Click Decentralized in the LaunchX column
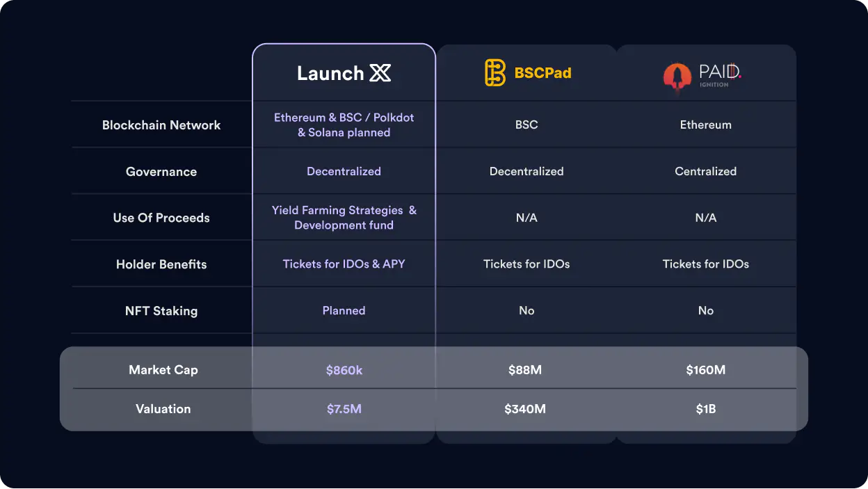The height and width of the screenshot is (489, 868). 344,171
